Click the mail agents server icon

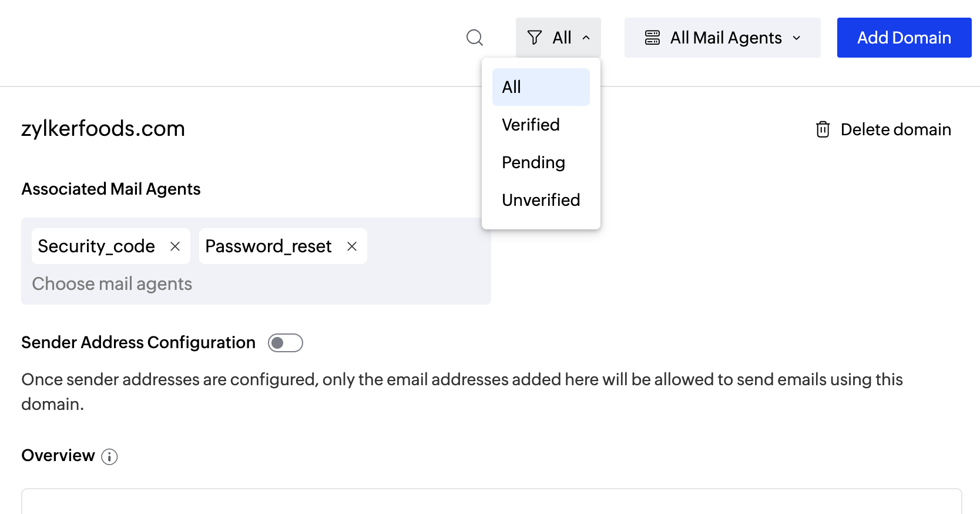(652, 38)
